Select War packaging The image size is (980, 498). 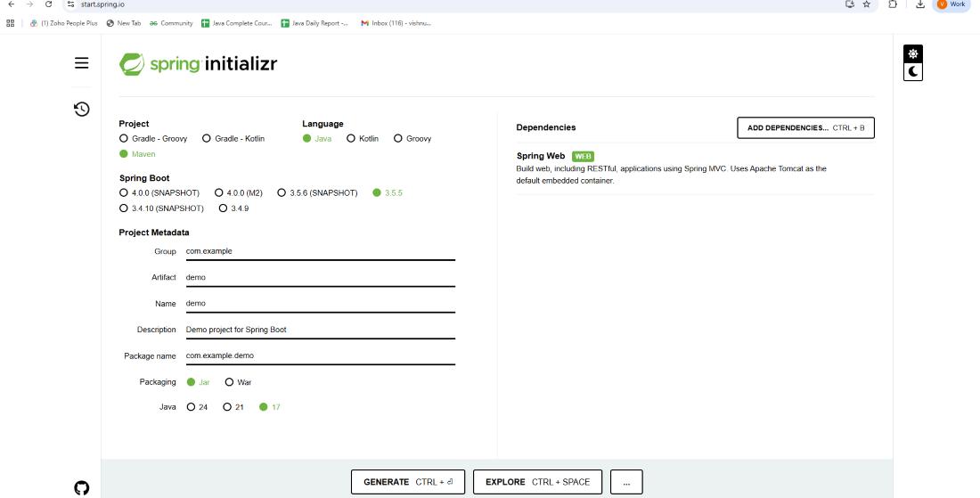(238, 382)
